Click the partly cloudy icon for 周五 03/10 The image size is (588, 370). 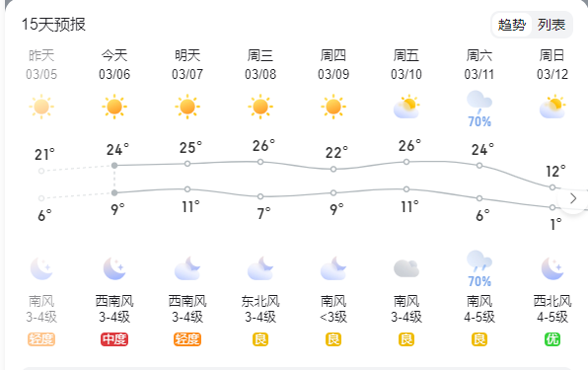406,107
